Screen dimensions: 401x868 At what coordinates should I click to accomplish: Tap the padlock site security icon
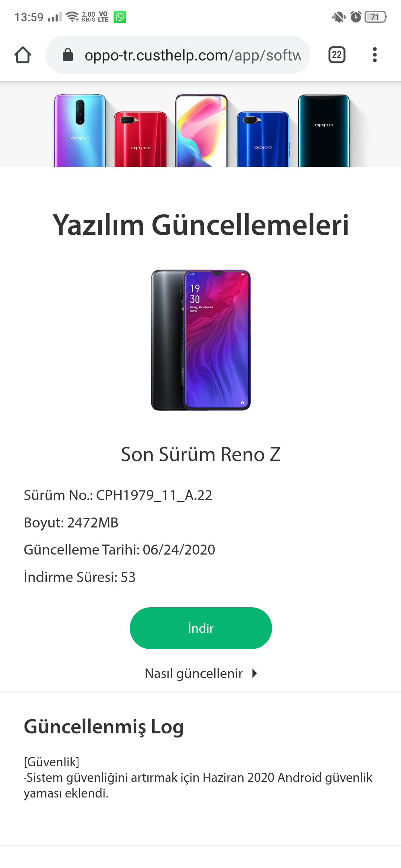pyautogui.click(x=68, y=55)
